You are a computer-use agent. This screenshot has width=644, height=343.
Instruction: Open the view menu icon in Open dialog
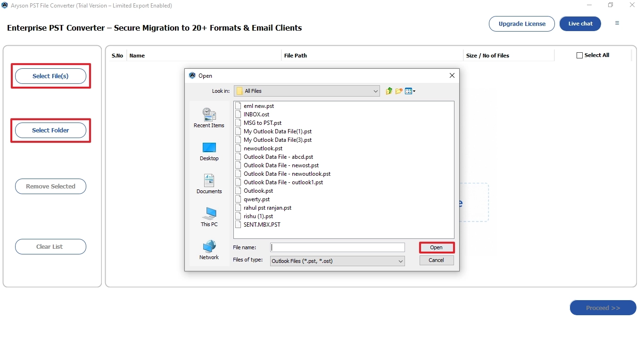410,91
